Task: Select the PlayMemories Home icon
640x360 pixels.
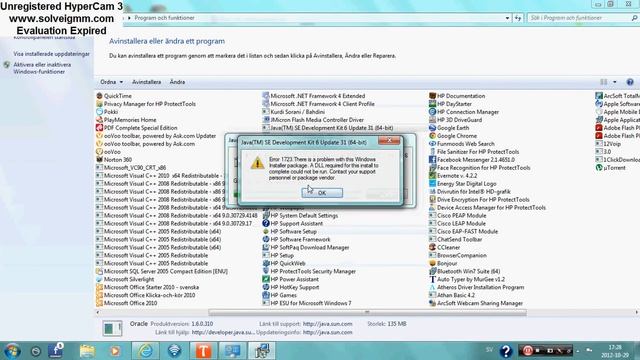Action: tap(99, 120)
